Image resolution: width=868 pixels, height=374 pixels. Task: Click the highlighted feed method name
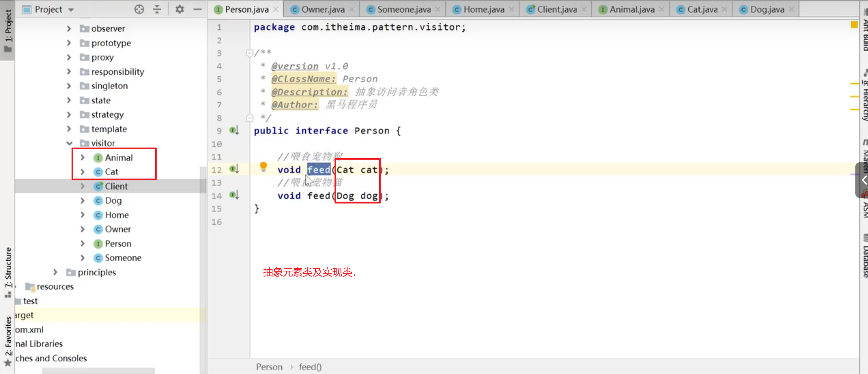click(319, 169)
